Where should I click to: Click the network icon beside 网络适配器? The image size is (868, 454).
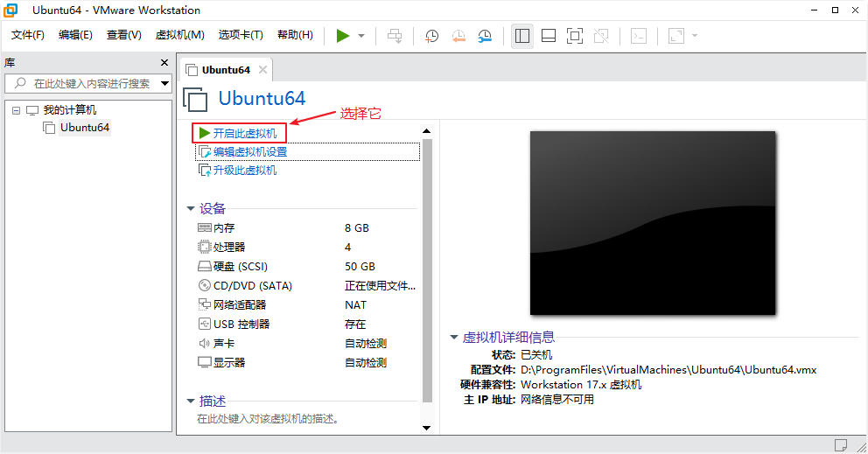[204, 304]
